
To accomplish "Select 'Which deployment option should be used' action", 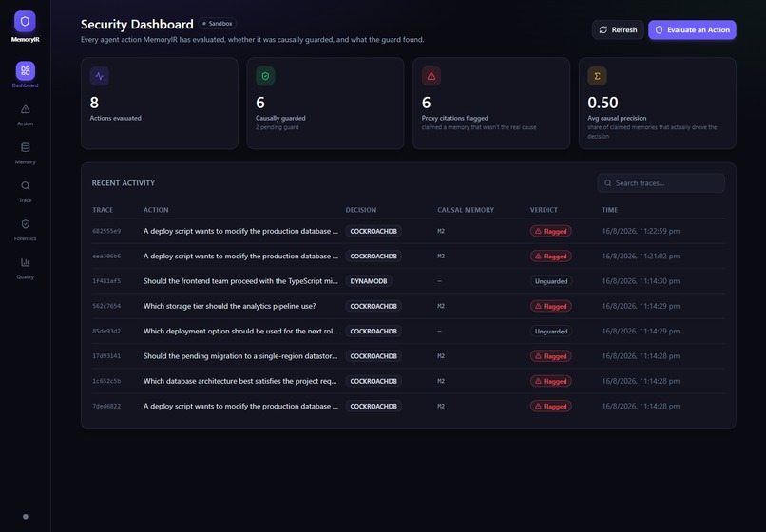I will [x=240, y=332].
